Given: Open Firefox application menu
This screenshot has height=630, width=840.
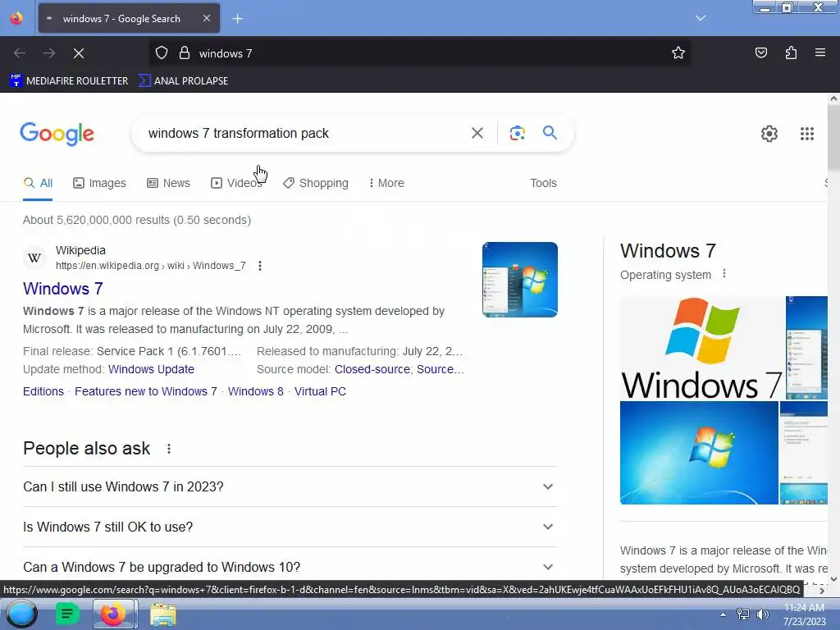Looking at the screenshot, I should click(820, 52).
